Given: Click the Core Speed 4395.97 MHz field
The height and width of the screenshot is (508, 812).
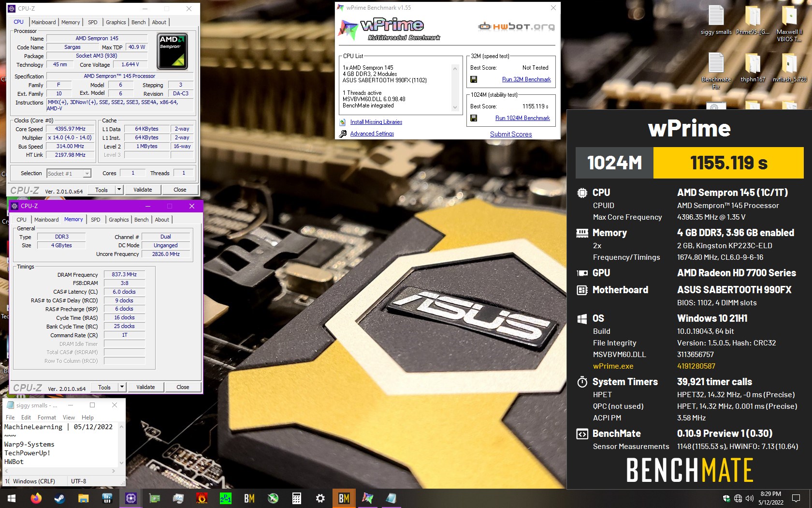Looking at the screenshot, I should [70, 129].
